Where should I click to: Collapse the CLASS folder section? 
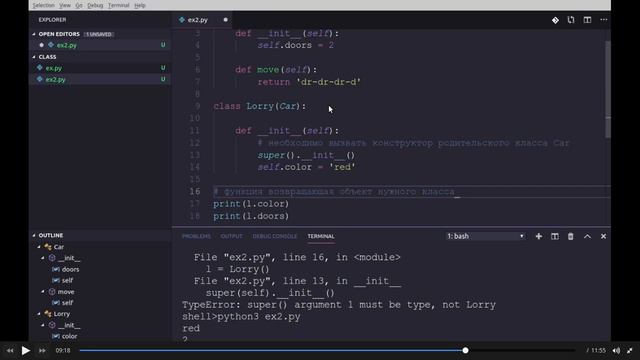[34, 57]
